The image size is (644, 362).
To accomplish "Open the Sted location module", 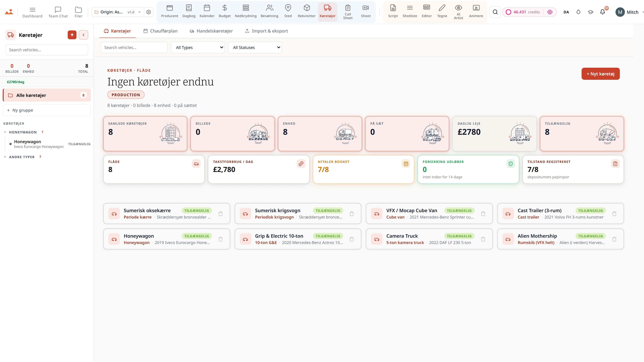I will 288,12.
